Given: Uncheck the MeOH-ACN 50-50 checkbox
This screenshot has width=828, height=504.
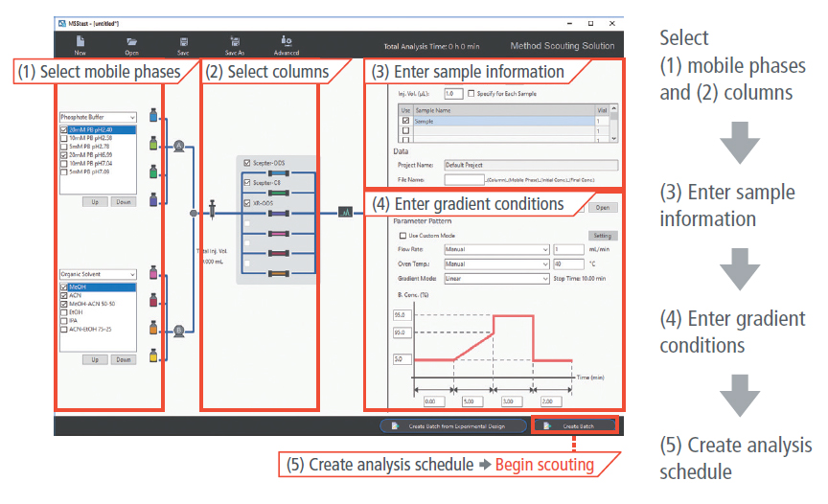Looking at the screenshot, I should (x=64, y=304).
